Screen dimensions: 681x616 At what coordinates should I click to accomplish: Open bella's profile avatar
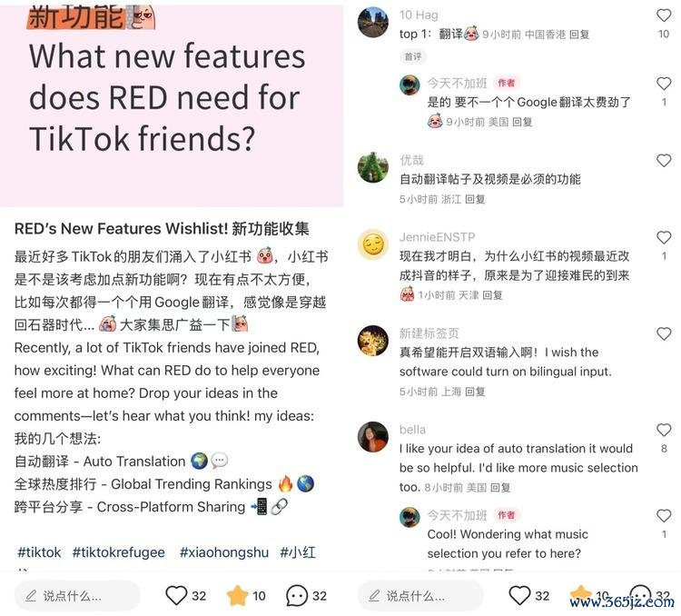[372, 437]
